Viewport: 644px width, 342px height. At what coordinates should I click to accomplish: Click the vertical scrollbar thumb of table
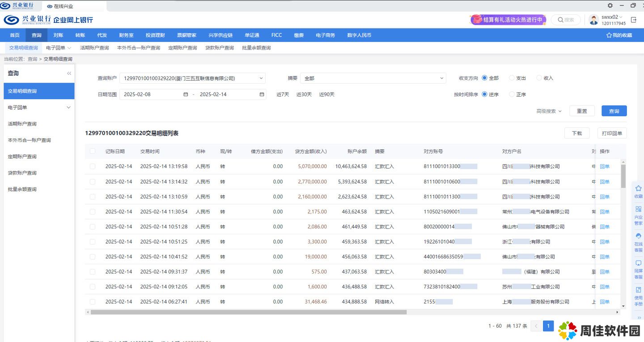click(623, 176)
